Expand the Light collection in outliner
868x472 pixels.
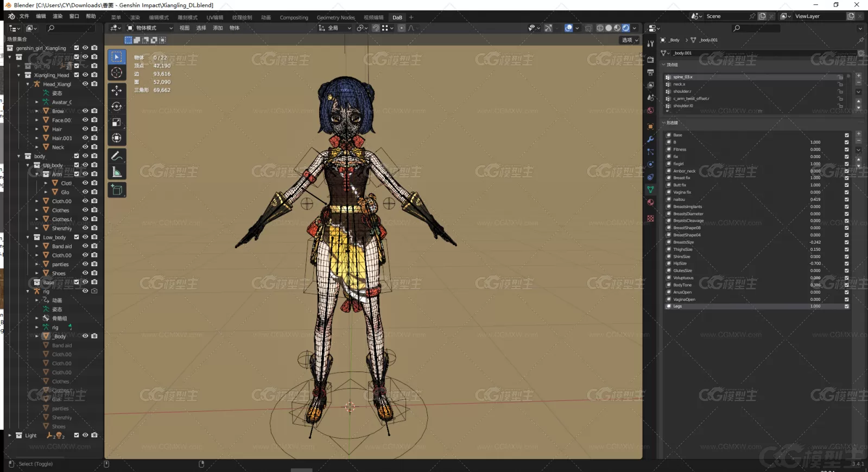(x=10, y=435)
